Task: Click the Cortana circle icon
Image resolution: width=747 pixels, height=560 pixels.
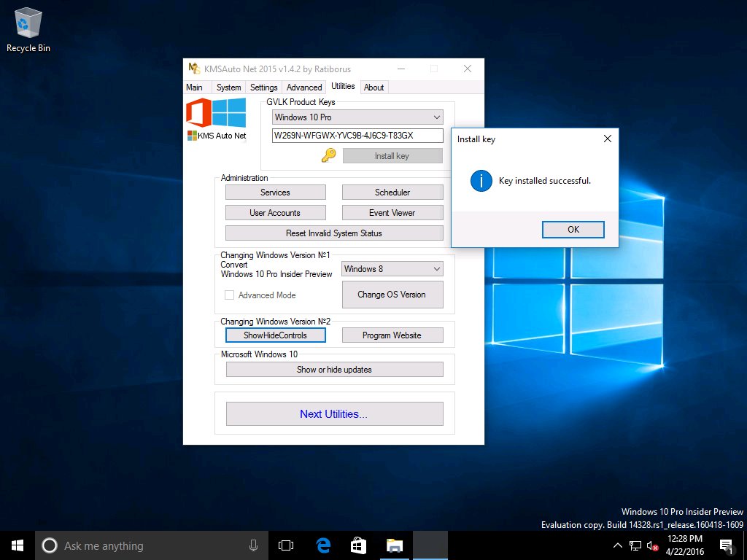Action: pos(50,545)
